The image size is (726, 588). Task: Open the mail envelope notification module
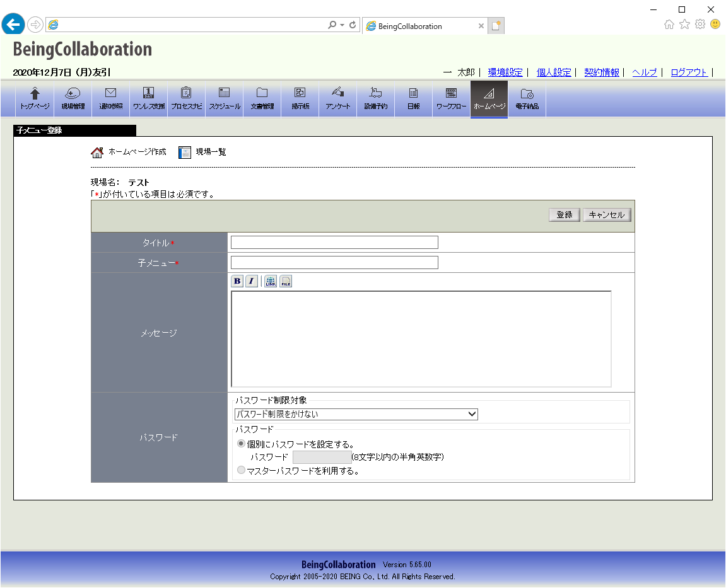pyautogui.click(x=110, y=98)
